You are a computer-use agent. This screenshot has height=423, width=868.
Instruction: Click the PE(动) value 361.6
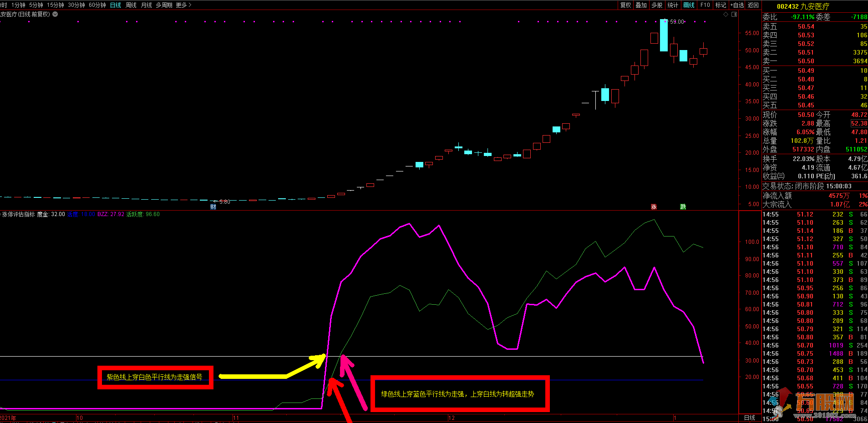859,176
